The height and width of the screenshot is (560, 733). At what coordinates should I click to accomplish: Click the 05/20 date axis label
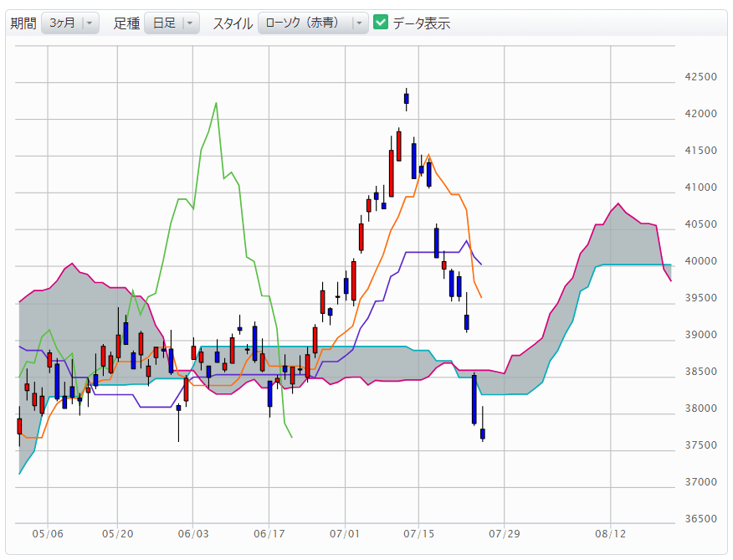[x=117, y=534]
